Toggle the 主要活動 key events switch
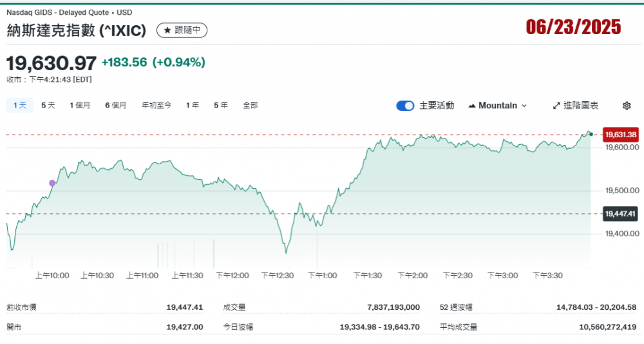 405,106
